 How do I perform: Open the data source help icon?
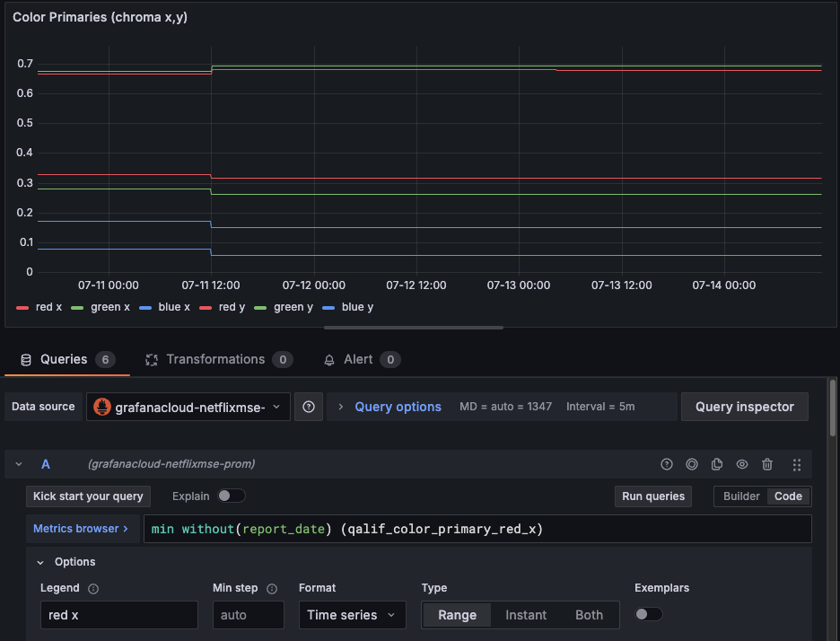309,407
